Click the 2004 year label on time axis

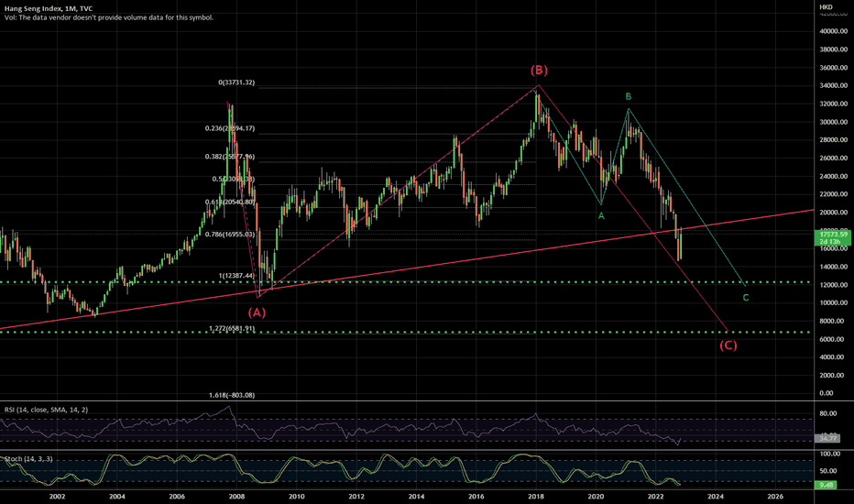pyautogui.click(x=117, y=497)
